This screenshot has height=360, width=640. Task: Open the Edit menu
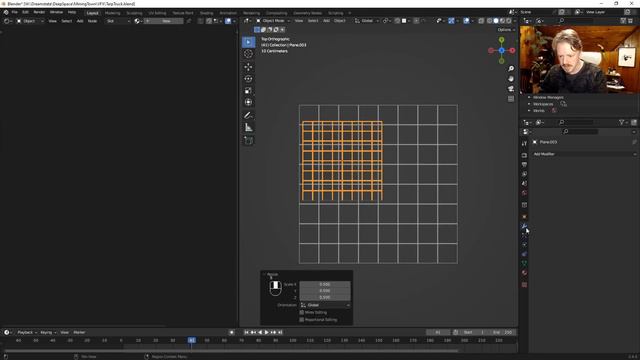pos(25,12)
